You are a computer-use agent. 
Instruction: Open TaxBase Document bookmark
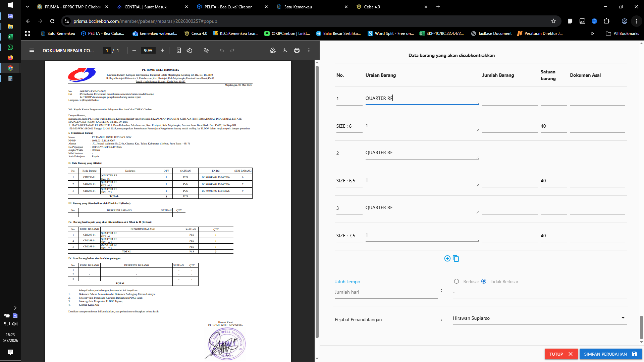pos(491,34)
